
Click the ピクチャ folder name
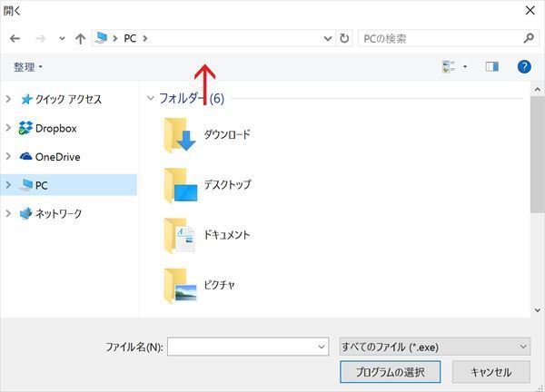219,285
